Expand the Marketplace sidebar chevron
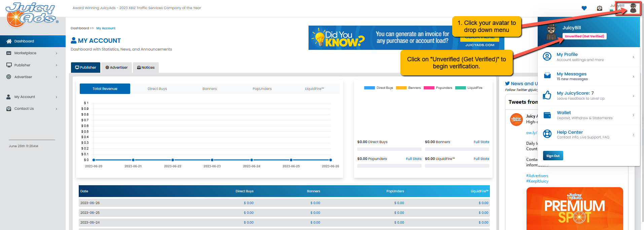This screenshot has height=230, width=644. 57,53
